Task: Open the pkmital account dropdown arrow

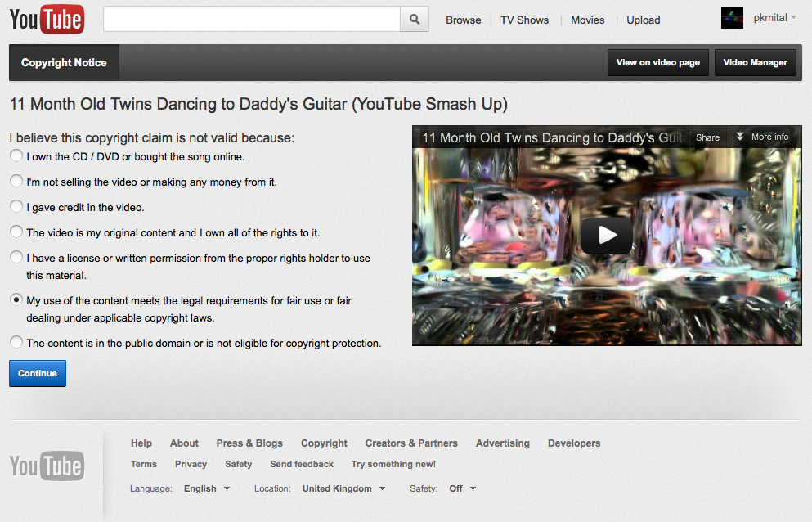Action: pyautogui.click(x=794, y=18)
